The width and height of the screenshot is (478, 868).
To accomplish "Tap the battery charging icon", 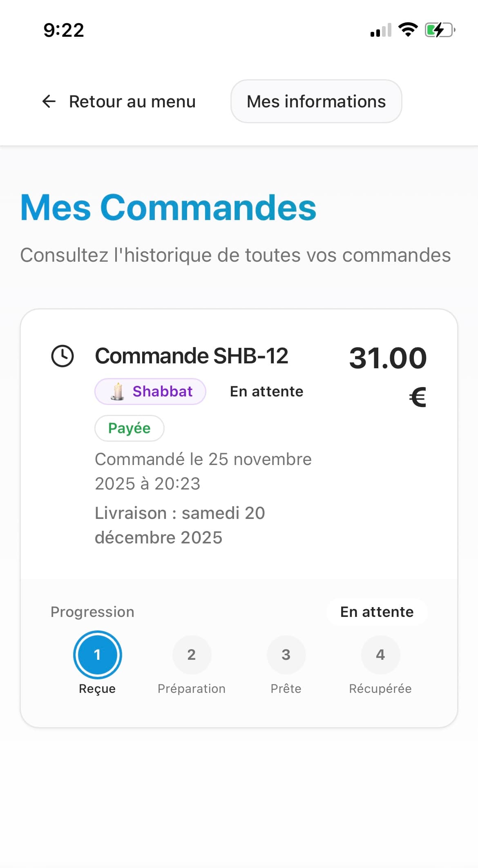I will [440, 30].
